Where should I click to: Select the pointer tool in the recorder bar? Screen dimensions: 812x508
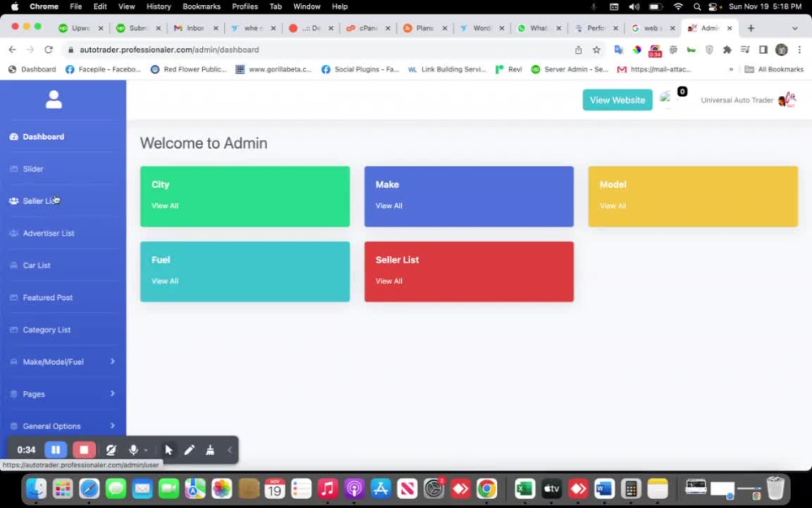tap(168, 450)
